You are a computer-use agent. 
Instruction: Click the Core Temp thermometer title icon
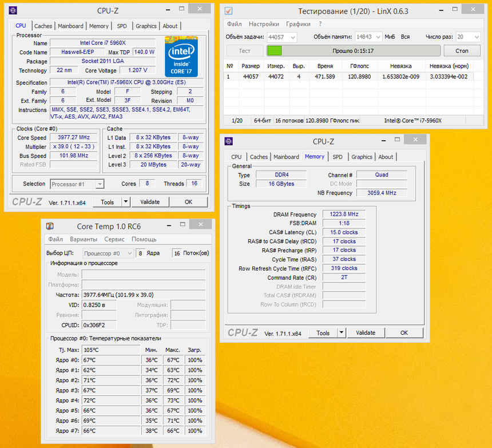[50, 226]
